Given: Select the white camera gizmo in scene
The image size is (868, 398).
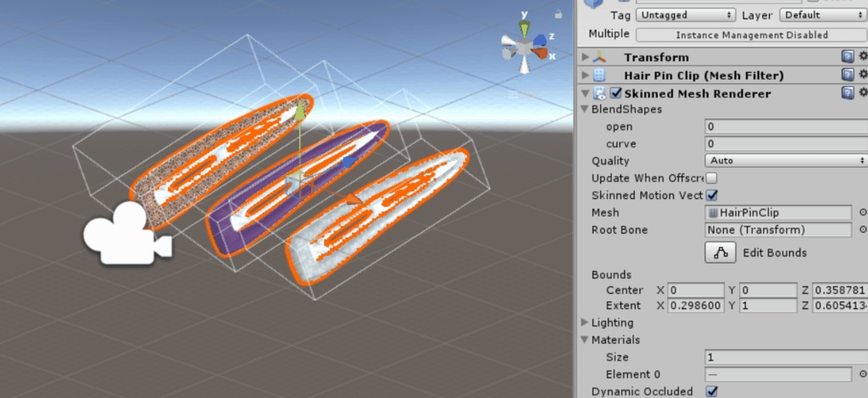Looking at the screenshot, I should click(128, 233).
